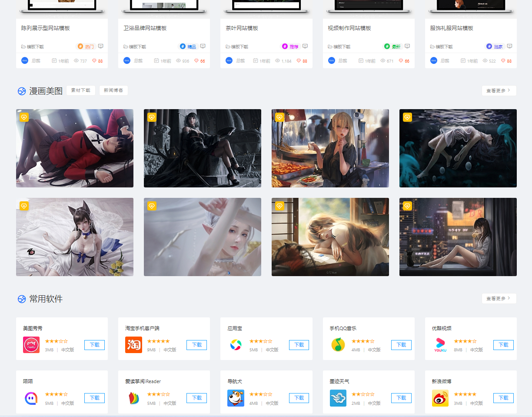Like the 陈列展示型网站模板 via heart icon
Image resolution: width=532 pixels, height=417 pixels.
point(94,61)
